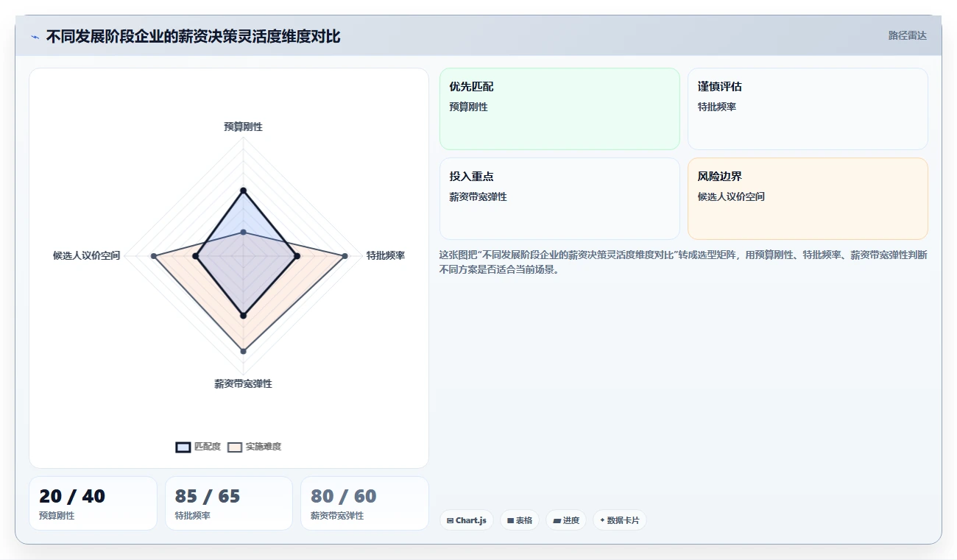This screenshot has width=957, height=560.
Task: Click the 85 / 65 特批频率 stat card
Action: tap(229, 503)
